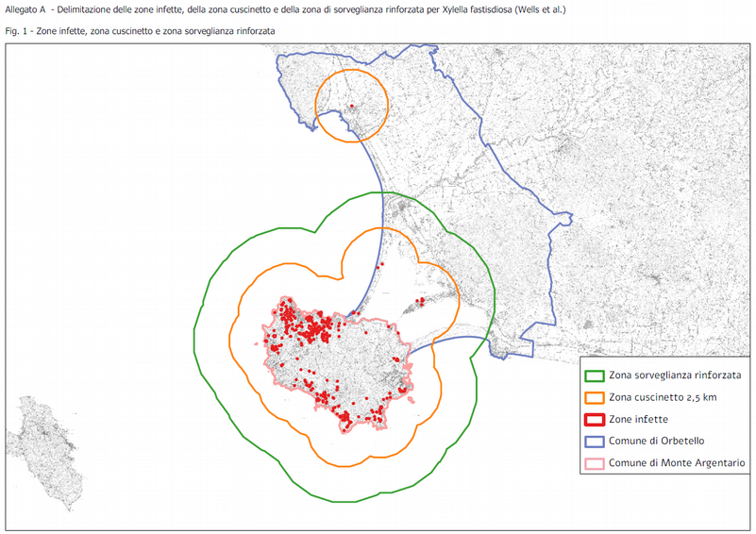This screenshot has width=756, height=534.
Task: Click the 'Comune di Monte Argentario' legend label
Action: [677, 463]
